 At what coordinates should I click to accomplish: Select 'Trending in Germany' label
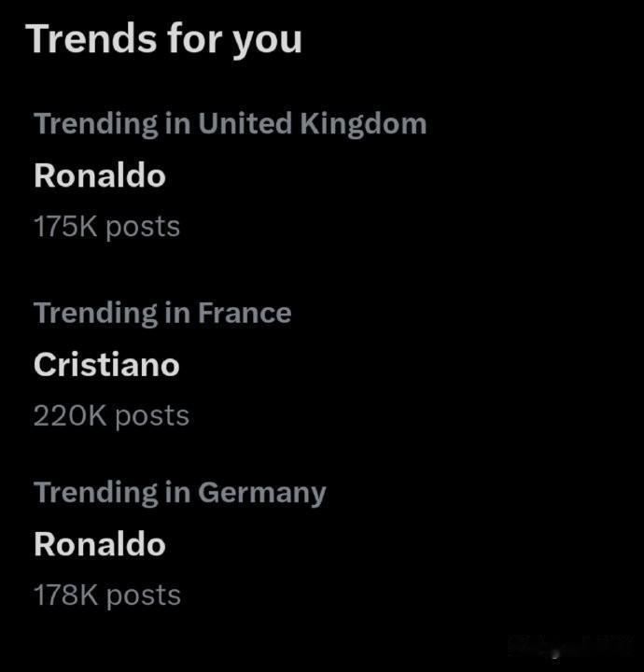[180, 494]
